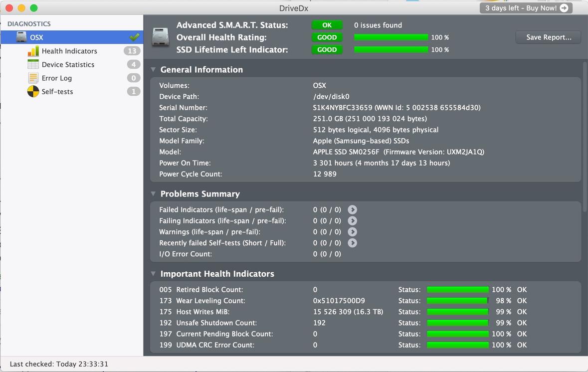Image resolution: width=588 pixels, height=372 pixels.
Task: Click the serial number value S1K4NYBFC33659
Action: [x=342, y=108]
